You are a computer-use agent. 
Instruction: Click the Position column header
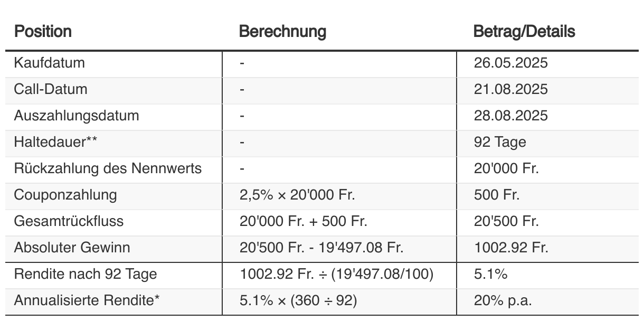(43, 32)
